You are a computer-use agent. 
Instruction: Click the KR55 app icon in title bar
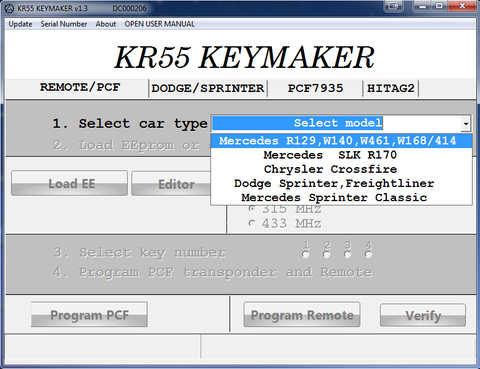pyautogui.click(x=10, y=8)
